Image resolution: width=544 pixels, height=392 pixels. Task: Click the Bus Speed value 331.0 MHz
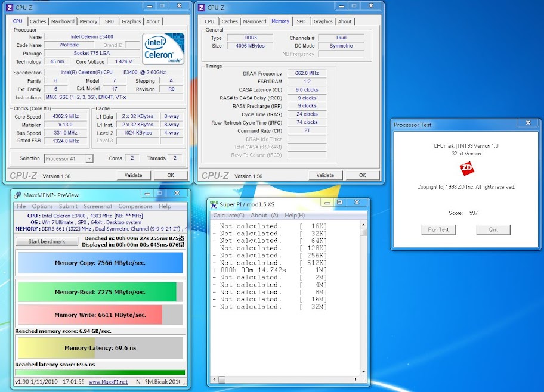pyautogui.click(x=66, y=133)
